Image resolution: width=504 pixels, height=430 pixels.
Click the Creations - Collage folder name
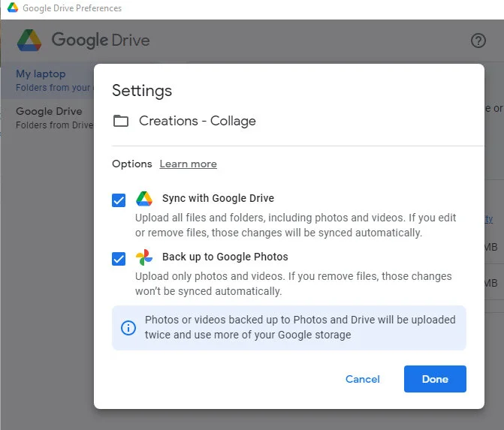tap(198, 121)
